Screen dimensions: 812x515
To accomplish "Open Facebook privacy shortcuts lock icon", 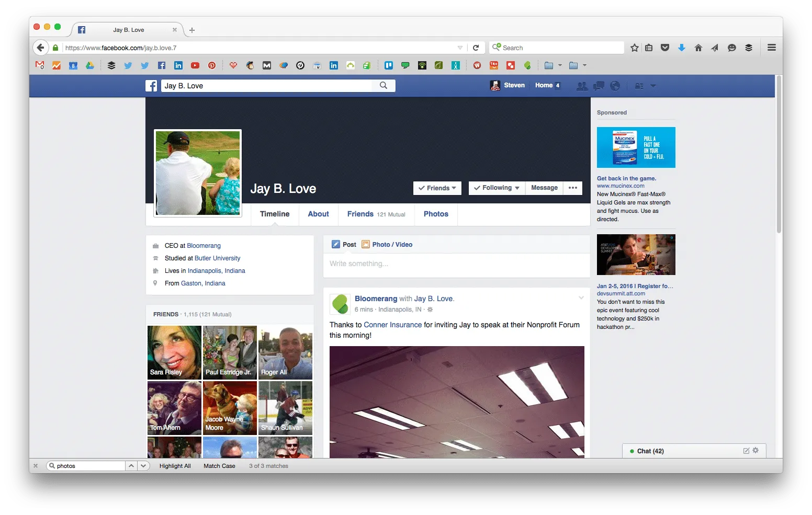I will tap(639, 86).
